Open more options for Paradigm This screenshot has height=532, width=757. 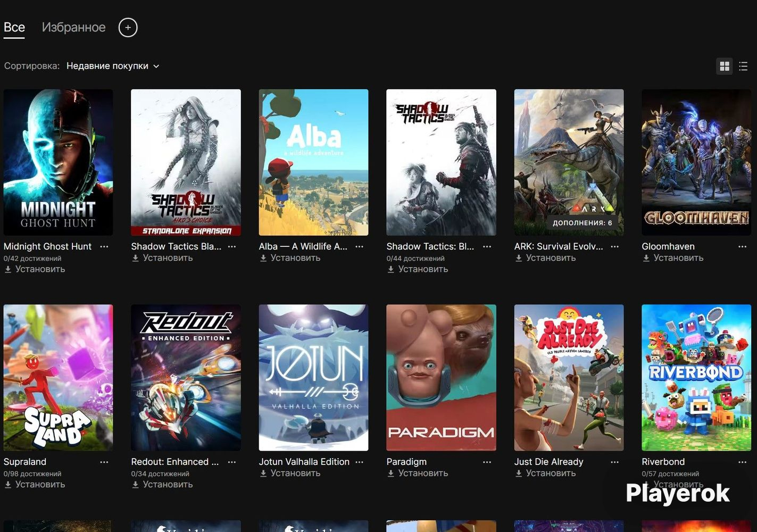[x=487, y=462]
